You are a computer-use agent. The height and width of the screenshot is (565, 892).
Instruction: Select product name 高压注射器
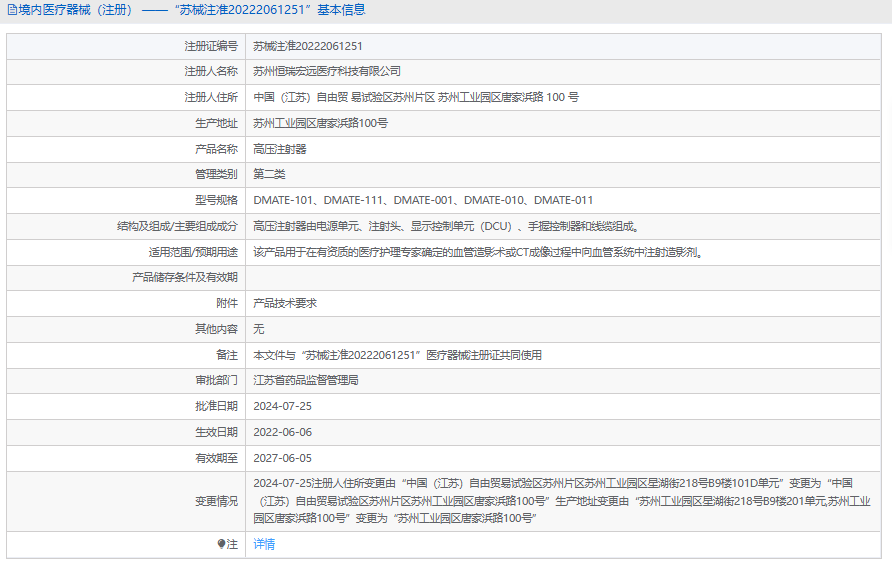tap(280, 149)
